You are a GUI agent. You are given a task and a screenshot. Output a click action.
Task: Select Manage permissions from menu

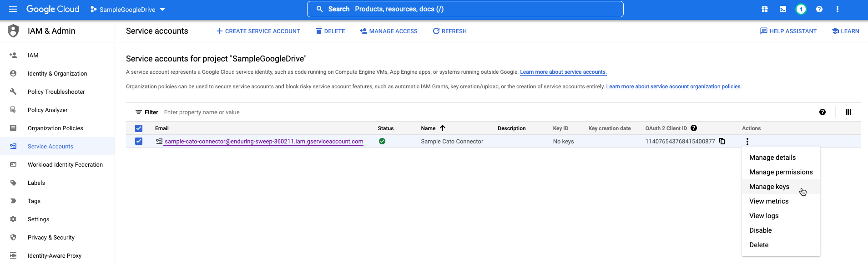click(781, 172)
